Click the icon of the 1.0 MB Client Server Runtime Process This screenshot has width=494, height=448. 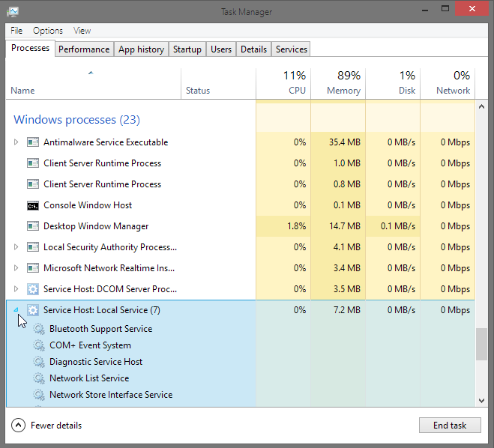click(x=33, y=163)
